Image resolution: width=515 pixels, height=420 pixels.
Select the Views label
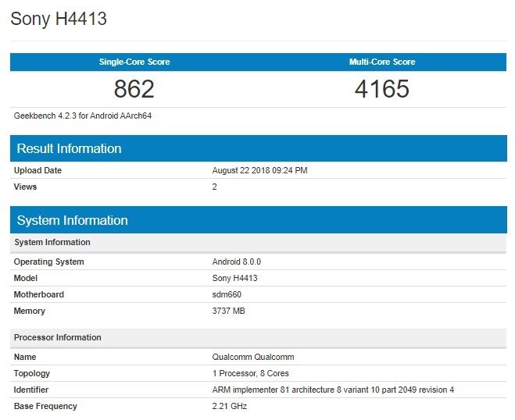pyautogui.click(x=25, y=187)
